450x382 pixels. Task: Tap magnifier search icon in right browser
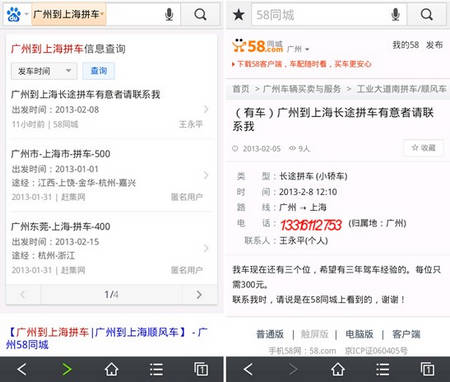pyautogui.click(x=426, y=15)
